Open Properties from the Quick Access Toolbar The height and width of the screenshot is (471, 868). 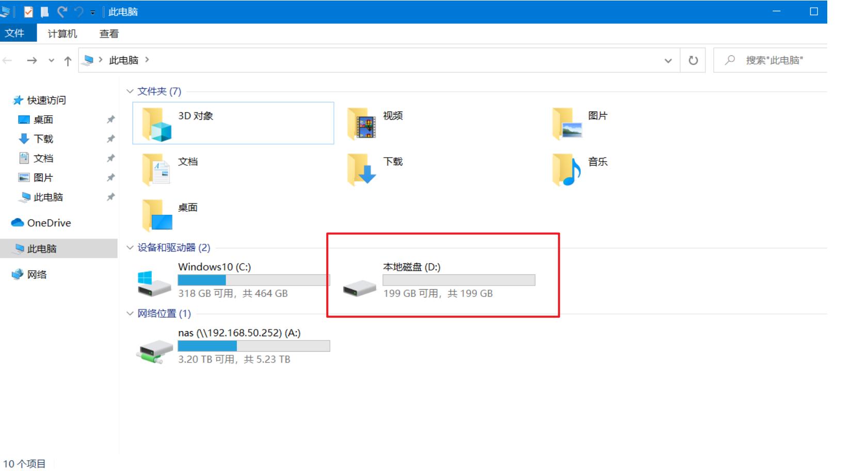[28, 11]
